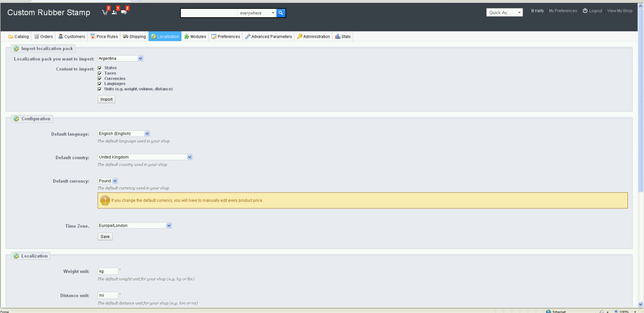Image resolution: width=644 pixels, height=313 pixels.
Task: Open the Orders menu
Action: (43, 36)
